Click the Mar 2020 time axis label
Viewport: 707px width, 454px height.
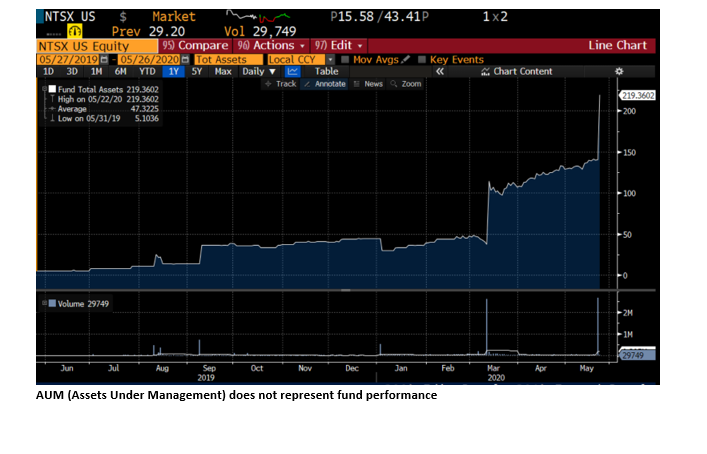(x=496, y=373)
